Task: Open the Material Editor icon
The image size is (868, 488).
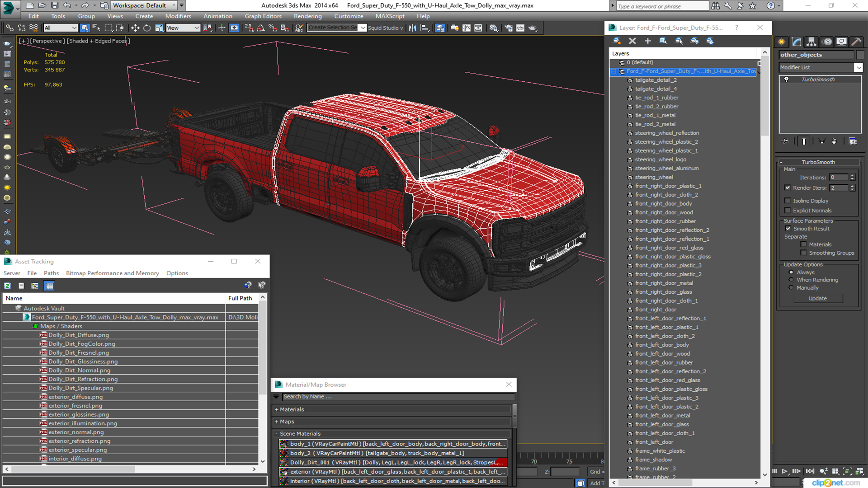Action: tap(493, 28)
